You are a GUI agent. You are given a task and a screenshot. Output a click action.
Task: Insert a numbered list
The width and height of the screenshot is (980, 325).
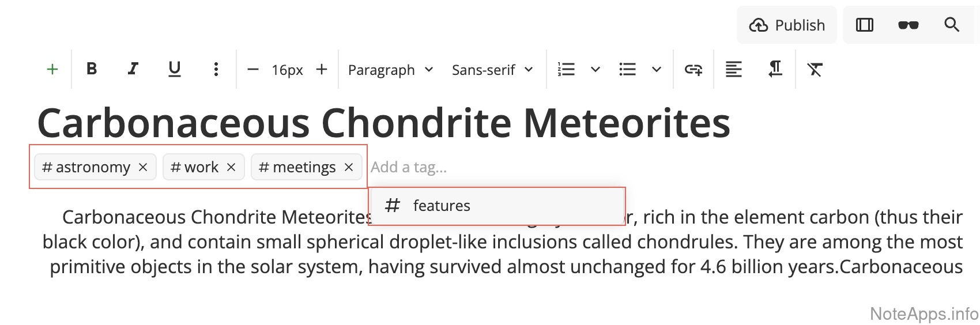coord(567,70)
